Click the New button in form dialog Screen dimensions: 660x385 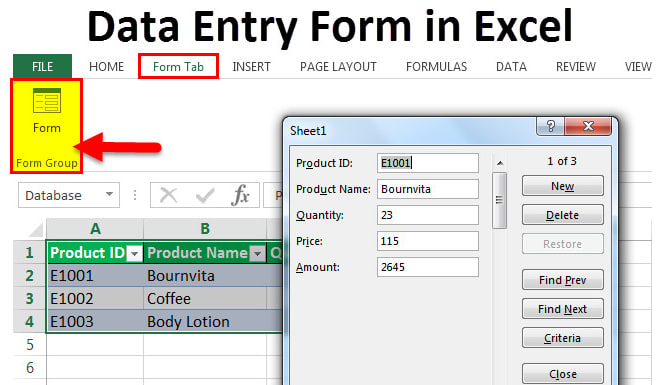(563, 186)
